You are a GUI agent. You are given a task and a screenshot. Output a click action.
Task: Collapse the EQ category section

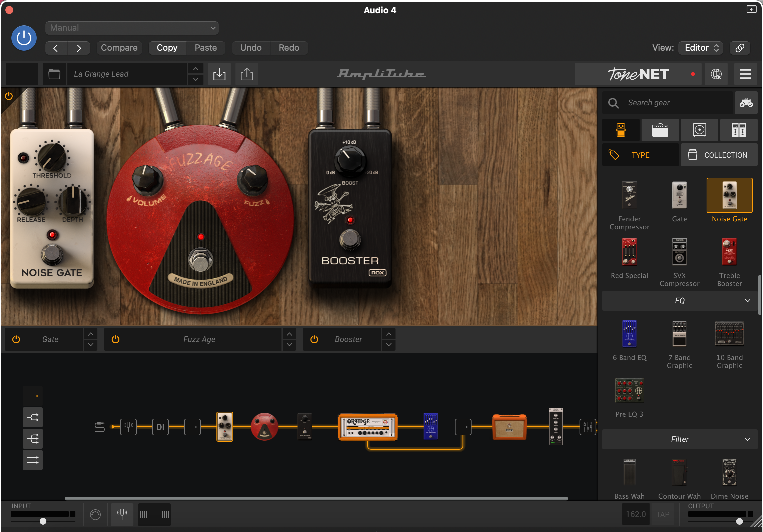[680, 301]
